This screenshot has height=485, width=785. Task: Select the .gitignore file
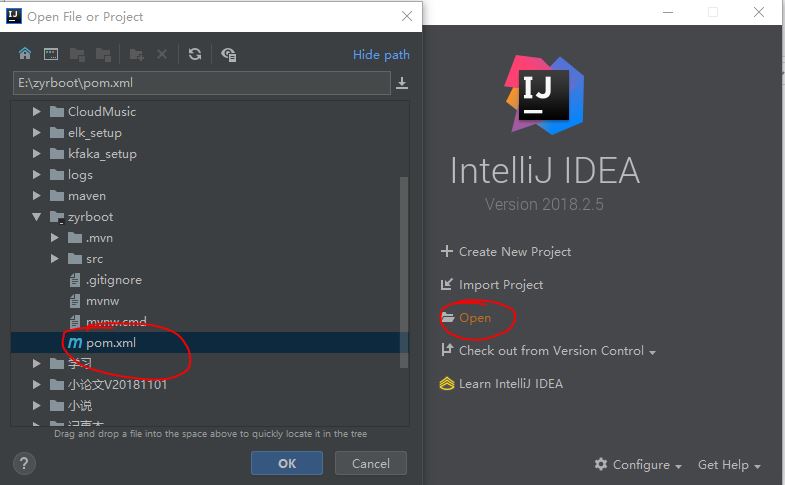pos(210,280)
